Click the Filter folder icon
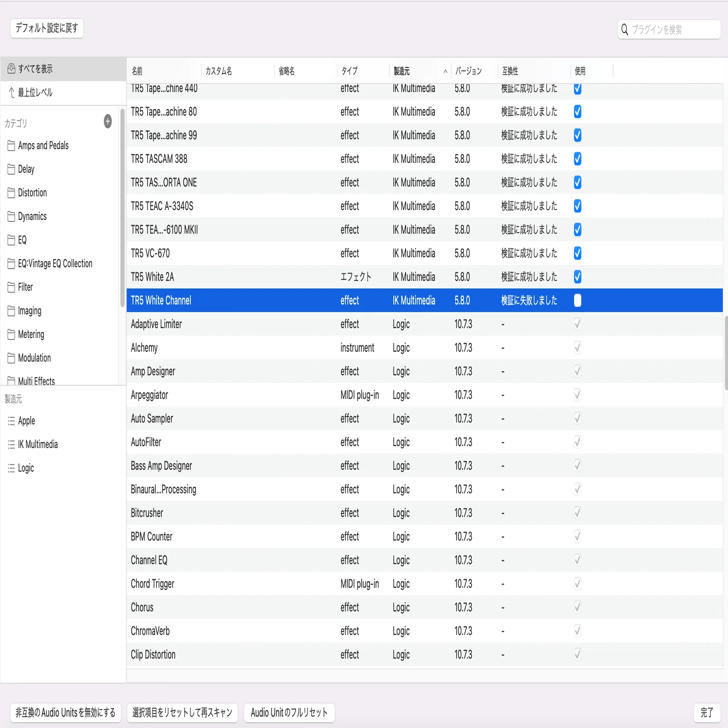Image resolution: width=728 pixels, height=728 pixels. [11, 288]
